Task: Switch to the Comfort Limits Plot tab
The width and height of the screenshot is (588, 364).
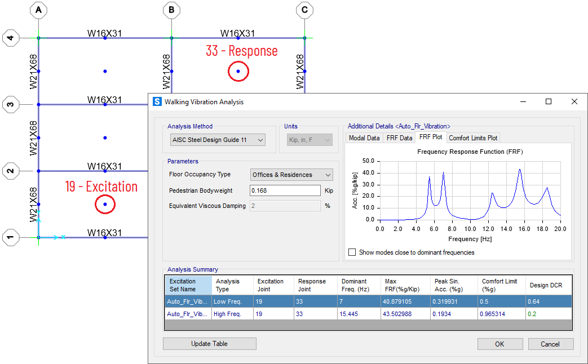Action: (474, 137)
